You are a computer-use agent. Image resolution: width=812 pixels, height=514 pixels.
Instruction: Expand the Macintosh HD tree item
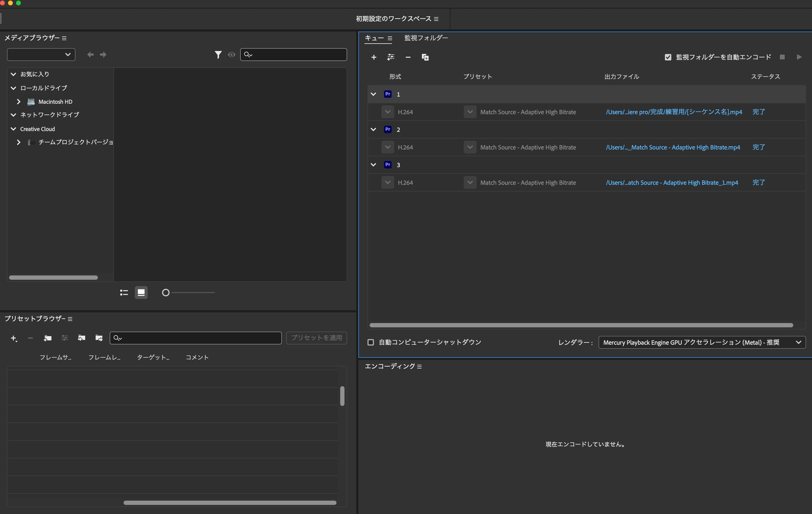[18, 102]
